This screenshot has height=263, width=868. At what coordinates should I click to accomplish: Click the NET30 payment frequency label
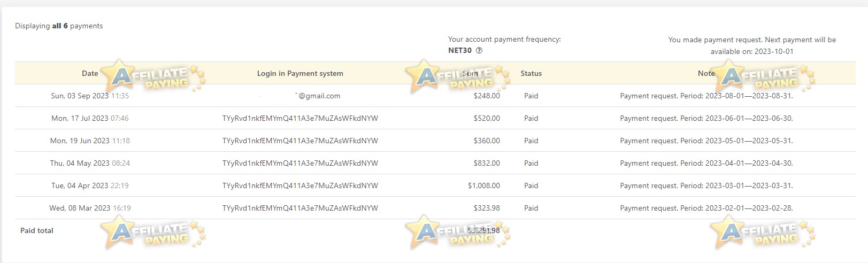(x=460, y=51)
